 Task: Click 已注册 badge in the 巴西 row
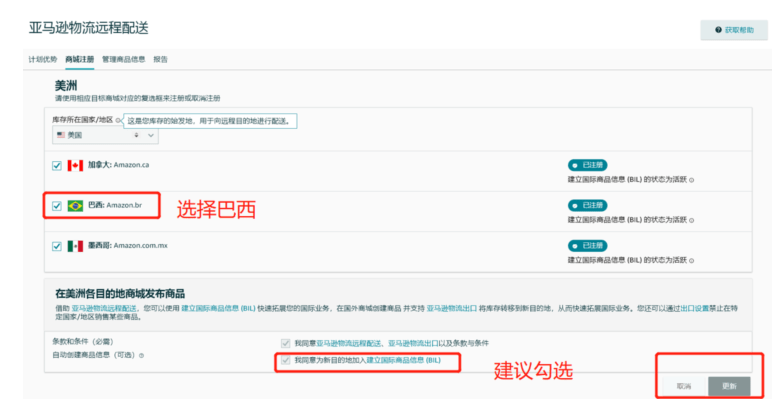point(587,205)
